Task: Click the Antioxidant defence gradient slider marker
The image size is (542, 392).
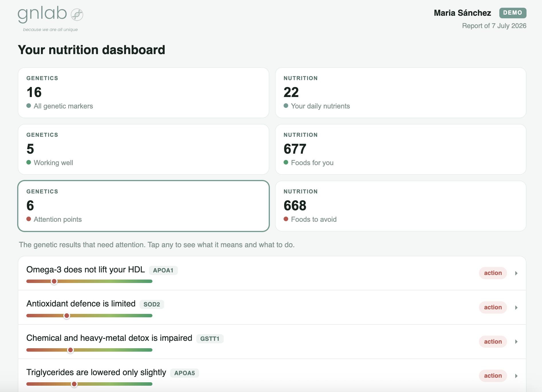Action: pyautogui.click(x=67, y=316)
